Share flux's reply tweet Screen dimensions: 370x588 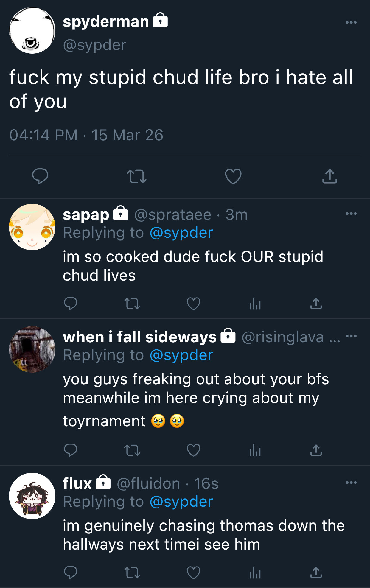pos(316,572)
